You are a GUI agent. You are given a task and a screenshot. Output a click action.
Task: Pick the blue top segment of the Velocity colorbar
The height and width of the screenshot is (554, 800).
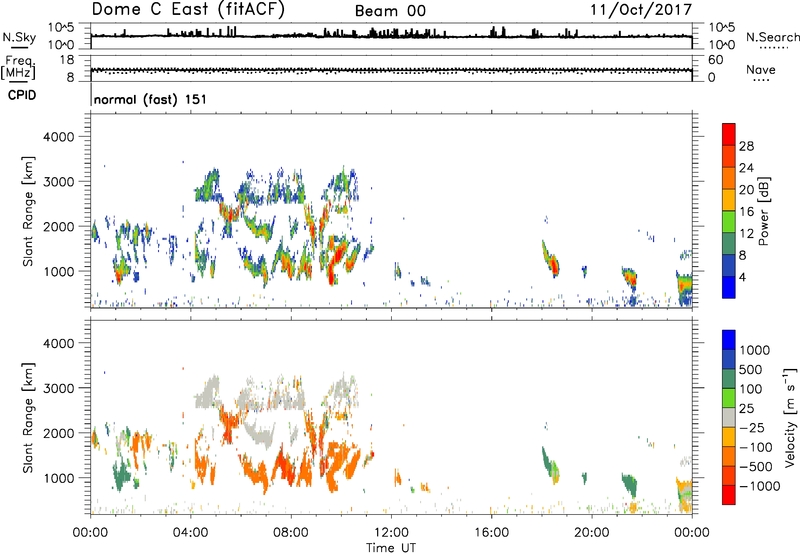729,340
